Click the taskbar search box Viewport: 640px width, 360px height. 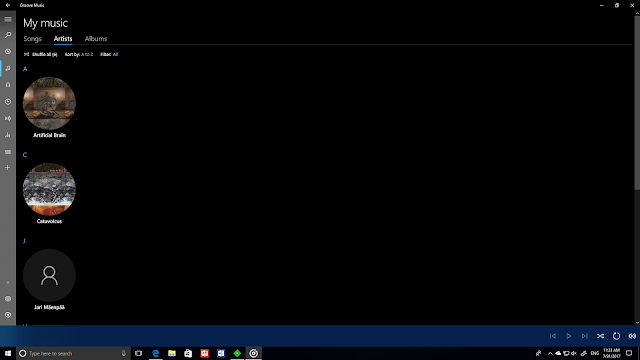(73, 353)
